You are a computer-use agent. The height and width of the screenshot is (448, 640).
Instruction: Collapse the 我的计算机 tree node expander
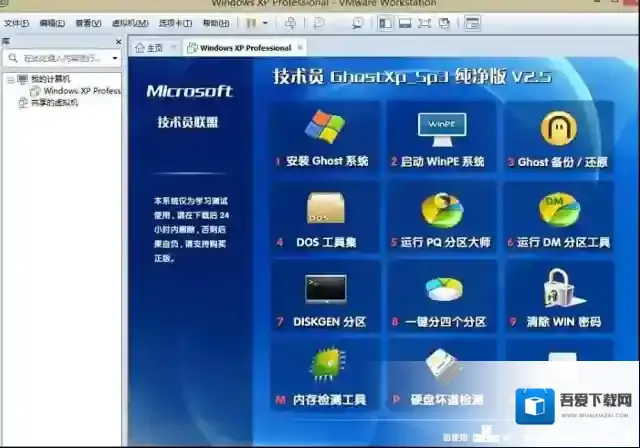(x=11, y=80)
